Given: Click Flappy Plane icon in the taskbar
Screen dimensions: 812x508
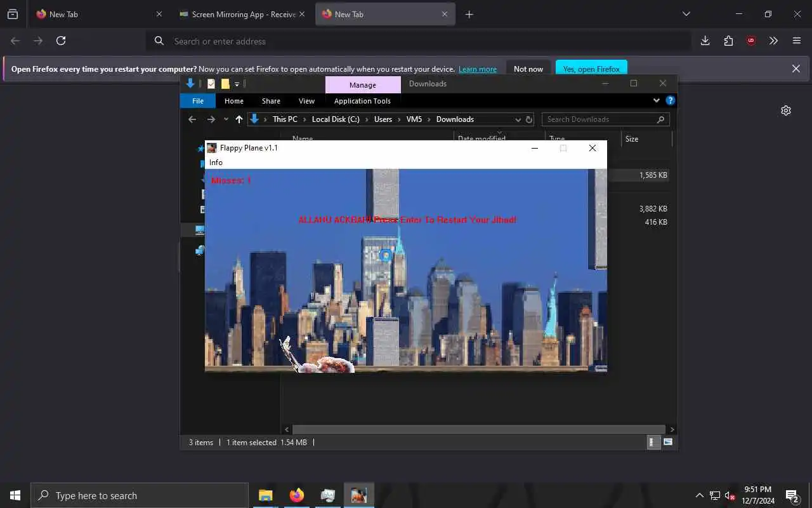Looking at the screenshot, I should coord(359,495).
